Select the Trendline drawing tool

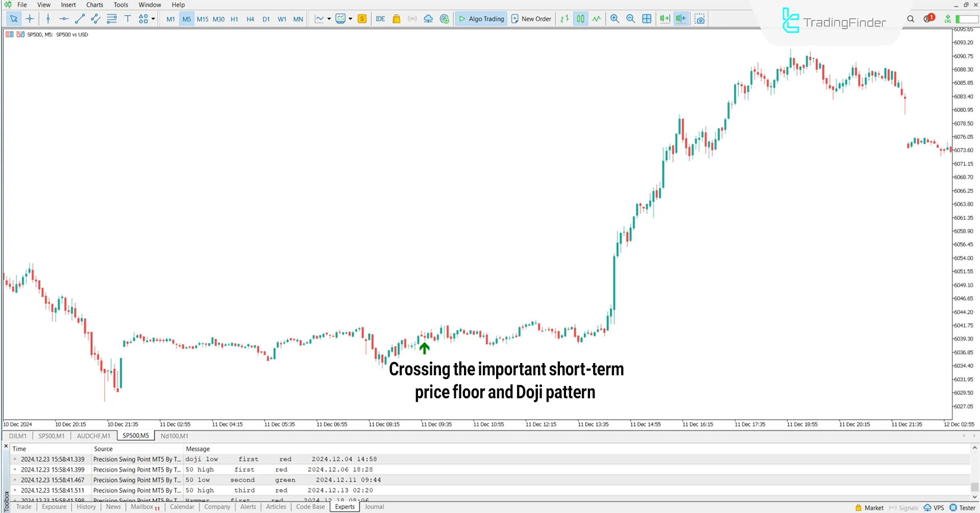79,18
